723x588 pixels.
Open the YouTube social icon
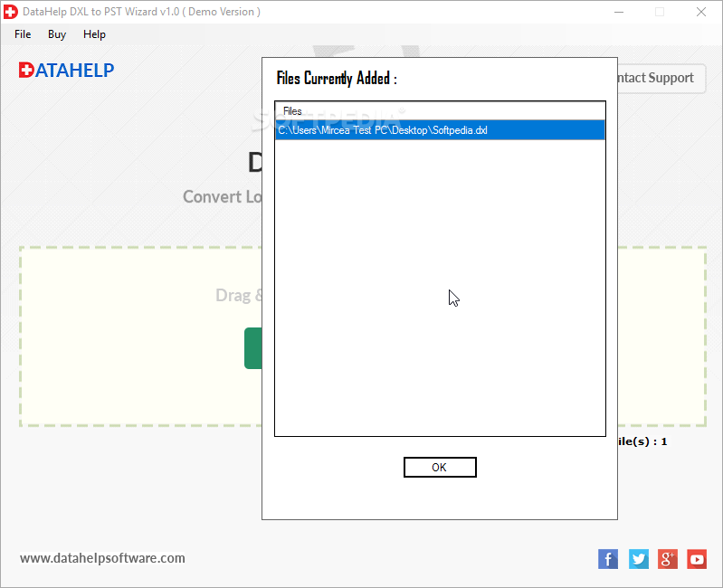click(x=697, y=559)
